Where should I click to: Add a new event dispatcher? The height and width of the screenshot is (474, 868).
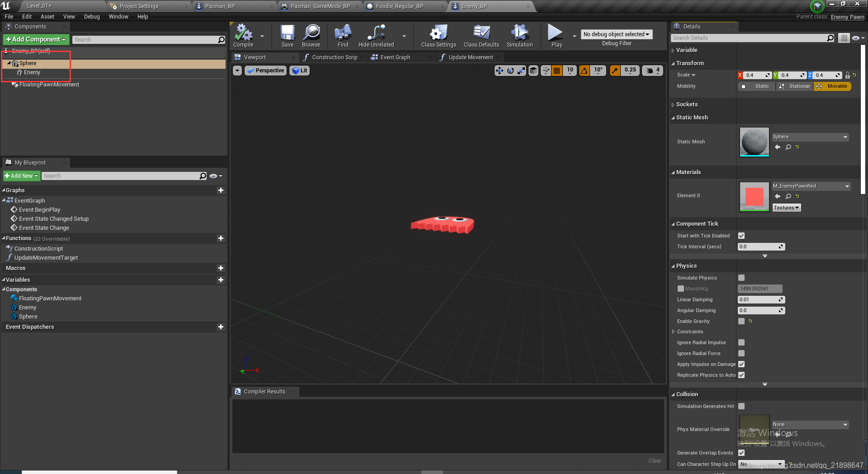point(221,327)
